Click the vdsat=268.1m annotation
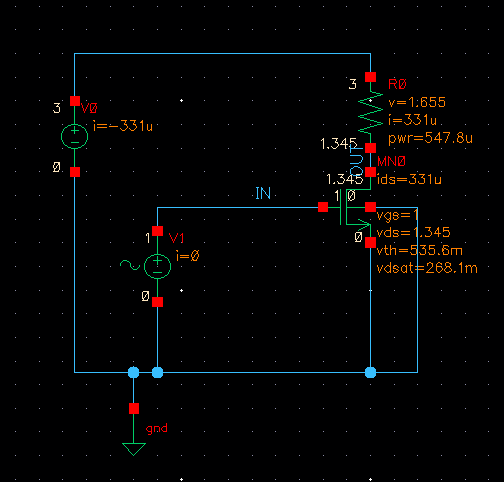The width and height of the screenshot is (504, 482). pos(427,268)
